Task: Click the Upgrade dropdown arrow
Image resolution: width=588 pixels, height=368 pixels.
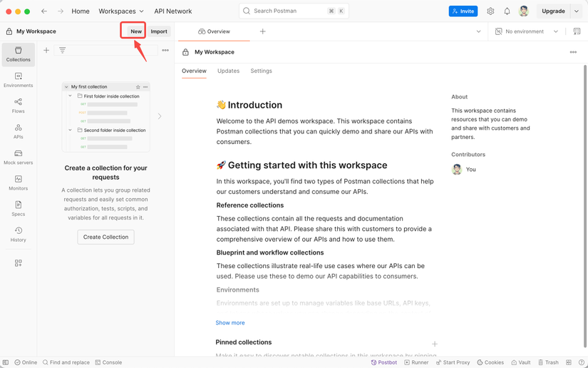Action: [x=577, y=11]
